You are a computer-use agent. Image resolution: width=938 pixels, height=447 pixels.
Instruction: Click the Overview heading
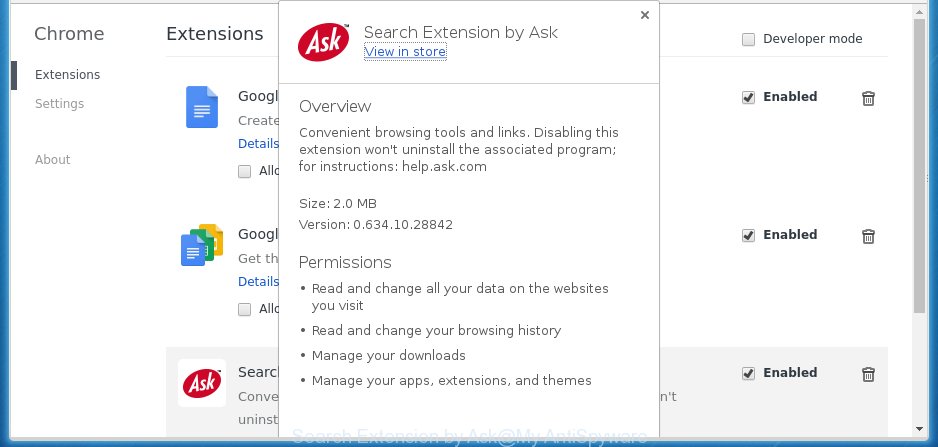(335, 107)
